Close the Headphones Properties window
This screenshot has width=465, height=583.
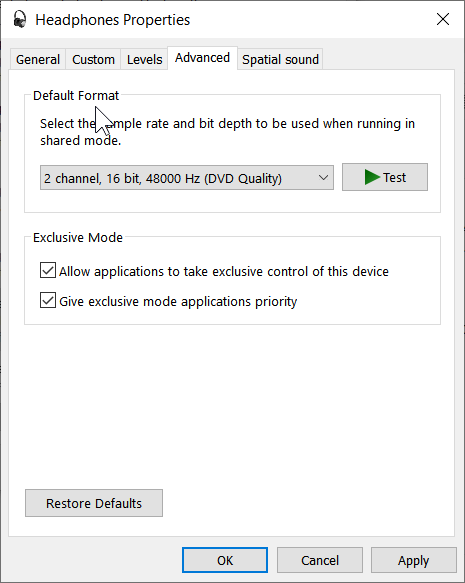click(x=443, y=19)
